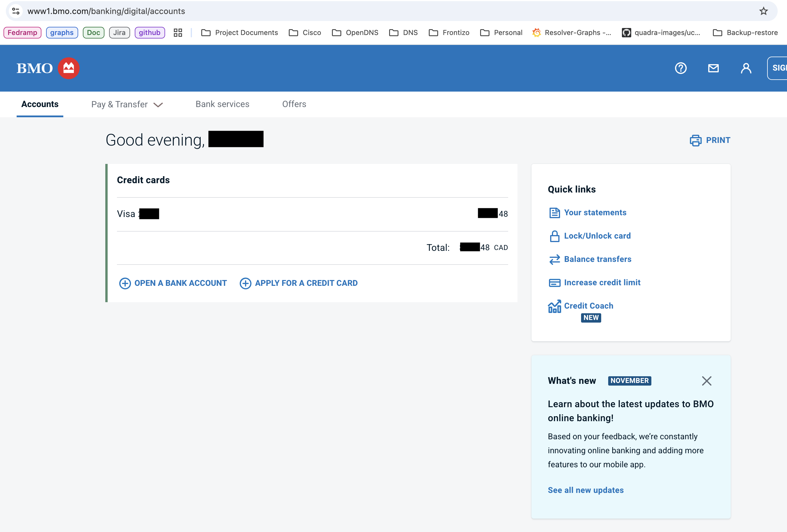Open the messages envelope icon
The image size is (787, 532).
click(713, 68)
